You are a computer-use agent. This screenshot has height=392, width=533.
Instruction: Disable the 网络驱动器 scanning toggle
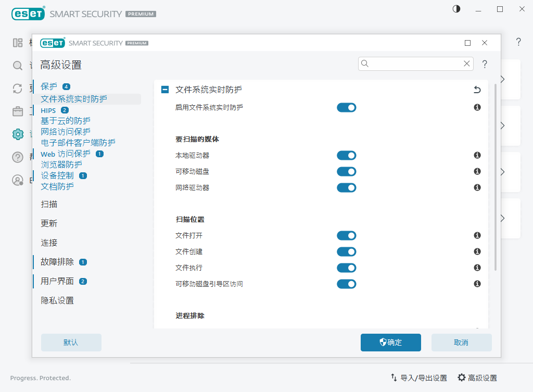pyautogui.click(x=347, y=187)
